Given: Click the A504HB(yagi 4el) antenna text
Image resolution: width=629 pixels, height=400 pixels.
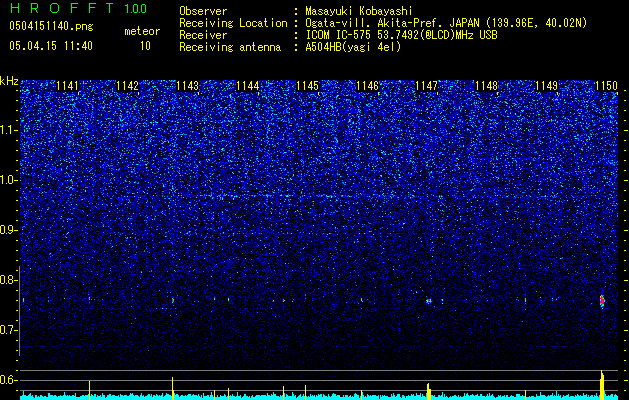Looking at the screenshot, I should [x=353, y=47].
